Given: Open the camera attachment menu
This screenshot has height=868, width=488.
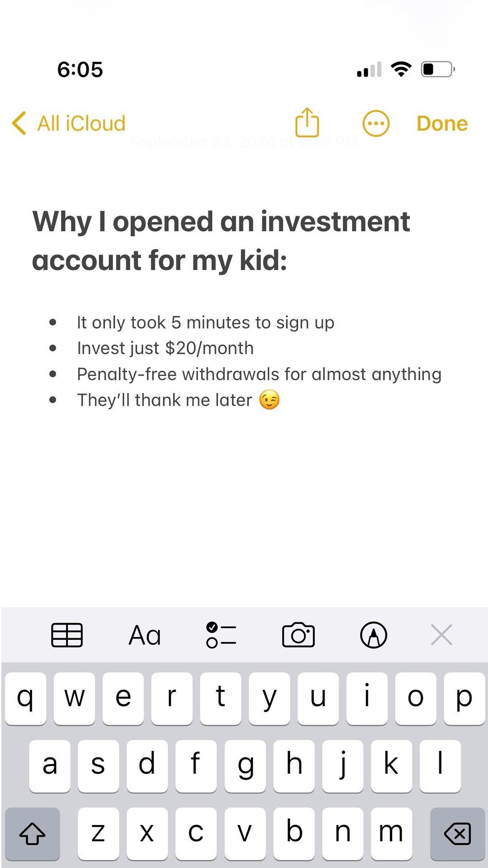Looking at the screenshot, I should (x=298, y=635).
